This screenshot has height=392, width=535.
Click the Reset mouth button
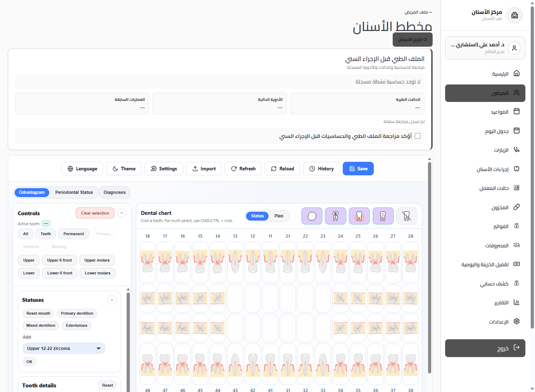click(x=39, y=314)
